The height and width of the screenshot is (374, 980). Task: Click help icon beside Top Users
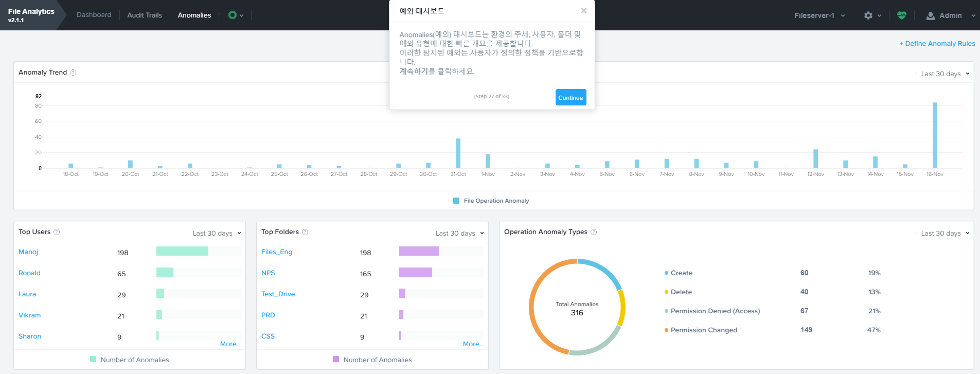(57, 232)
